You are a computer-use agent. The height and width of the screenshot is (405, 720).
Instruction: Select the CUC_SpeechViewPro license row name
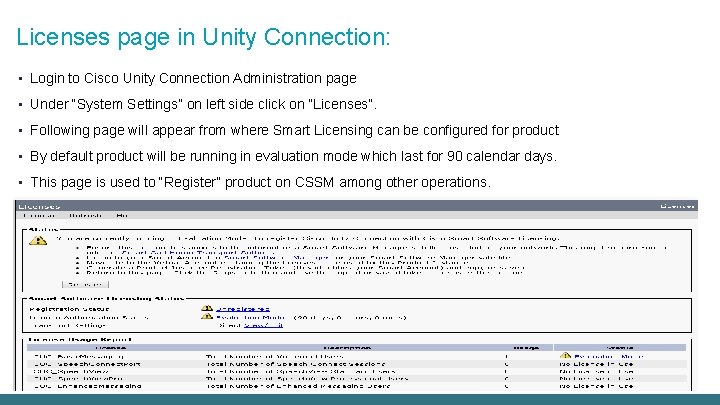[78, 378]
